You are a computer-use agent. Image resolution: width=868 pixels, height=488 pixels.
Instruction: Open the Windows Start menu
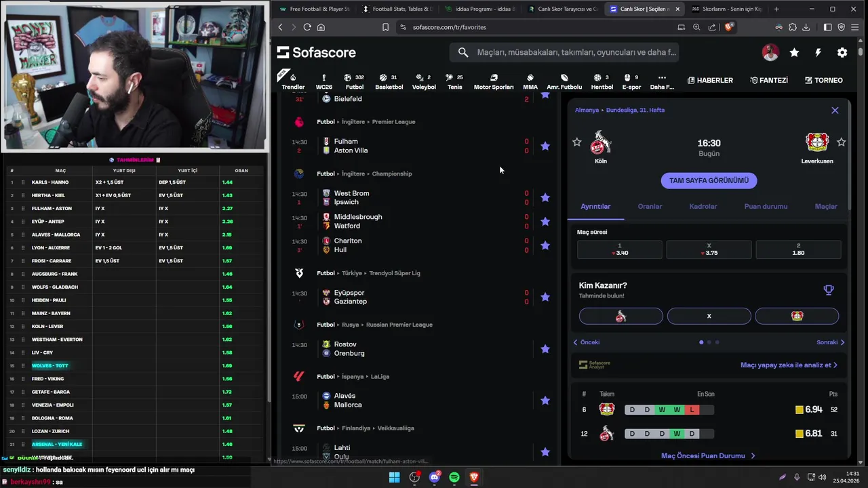point(394,477)
